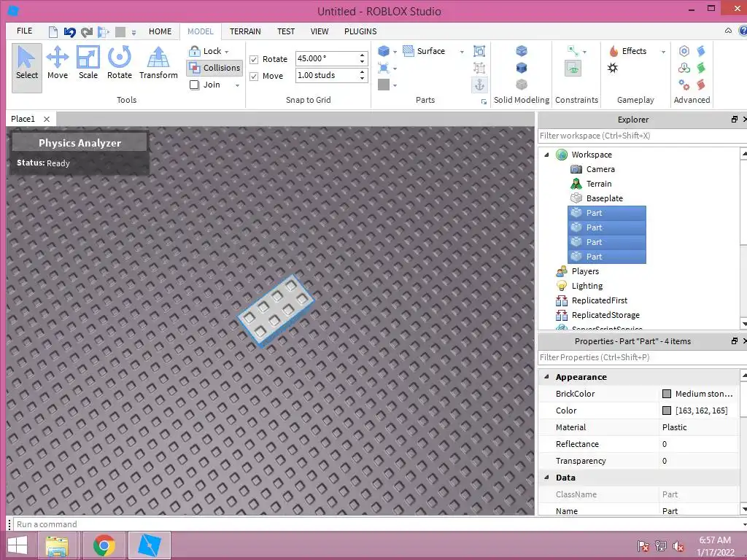Switch to the PLUGINS ribbon tab
747x560 pixels.
point(360,31)
